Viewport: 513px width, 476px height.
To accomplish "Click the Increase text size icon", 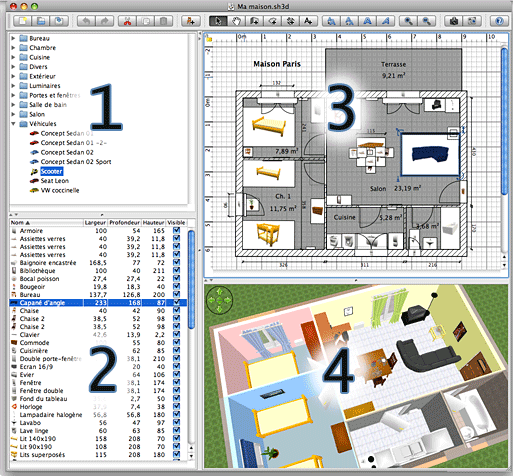I will tap(331, 21).
